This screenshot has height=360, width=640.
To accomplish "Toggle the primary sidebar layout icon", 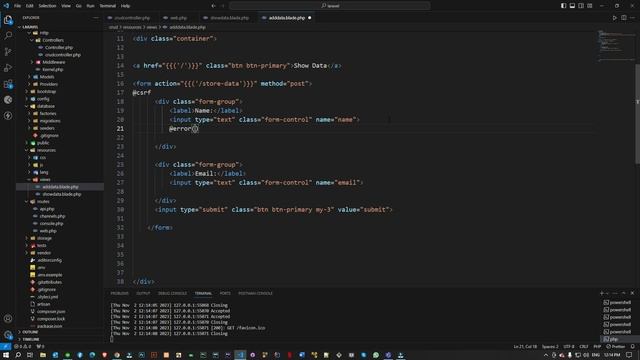I will click(x=563, y=6).
